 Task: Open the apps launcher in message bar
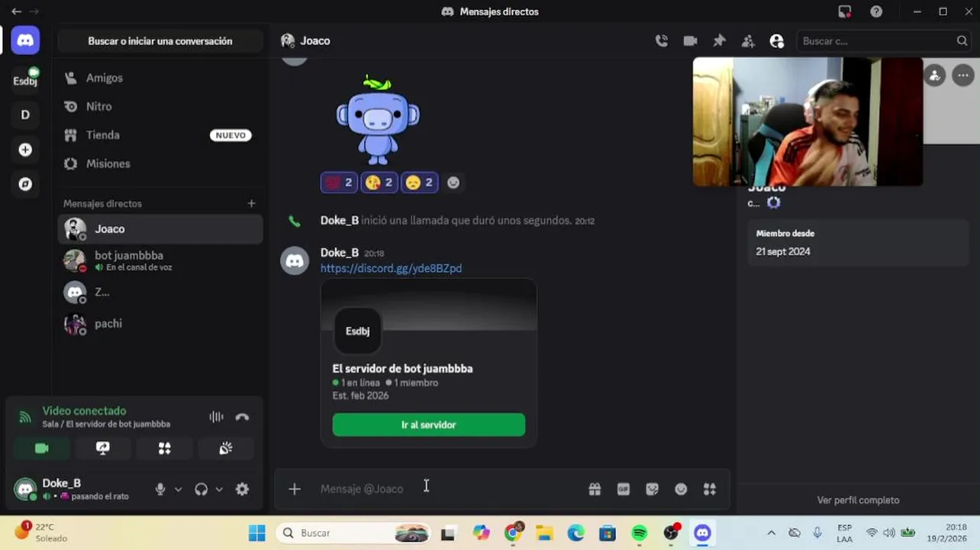pos(710,489)
